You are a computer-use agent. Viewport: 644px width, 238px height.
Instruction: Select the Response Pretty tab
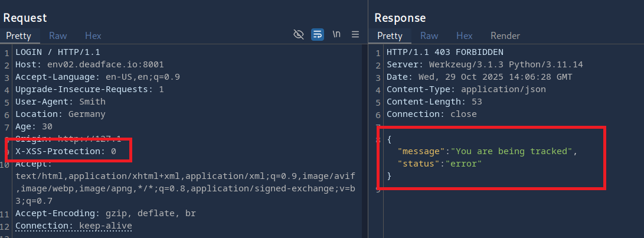click(x=390, y=35)
